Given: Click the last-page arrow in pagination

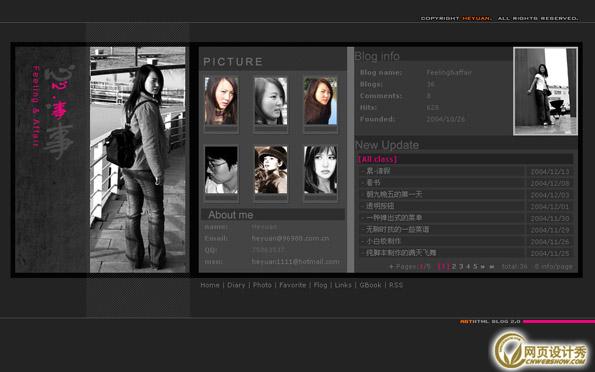Looking at the screenshot, I should 492,267.
